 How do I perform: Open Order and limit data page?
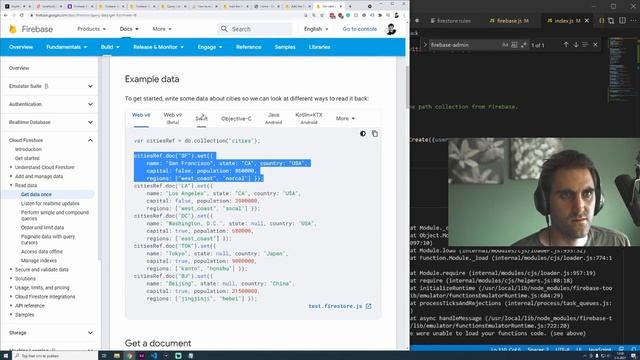click(42, 227)
